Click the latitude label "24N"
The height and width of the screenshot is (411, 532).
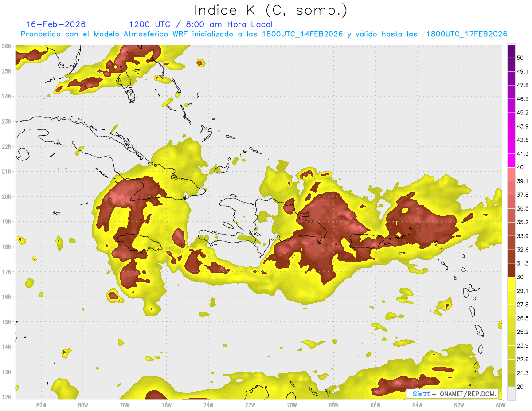(7, 96)
